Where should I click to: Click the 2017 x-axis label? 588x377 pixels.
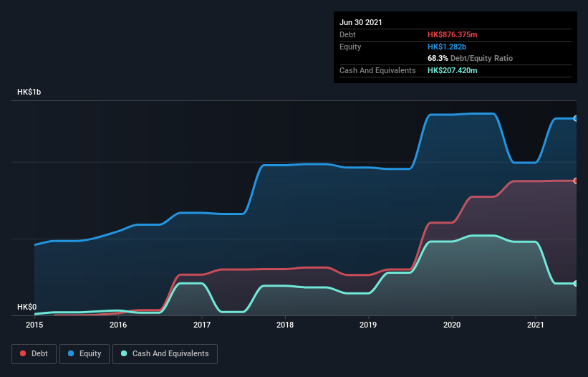pyautogui.click(x=202, y=325)
